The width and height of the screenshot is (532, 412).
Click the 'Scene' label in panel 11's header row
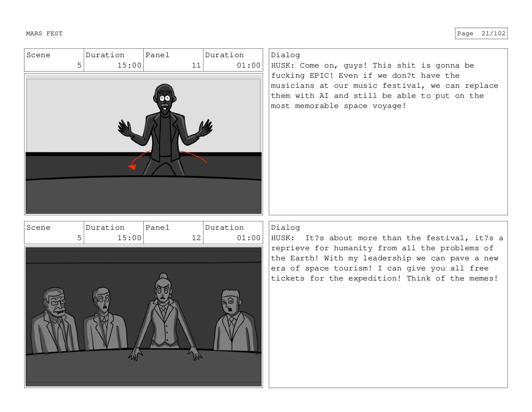pyautogui.click(x=38, y=55)
